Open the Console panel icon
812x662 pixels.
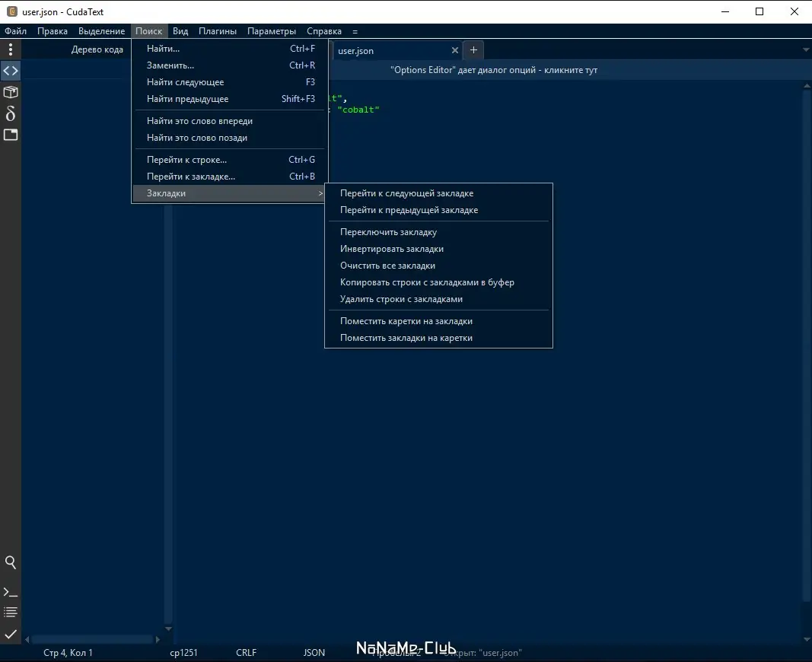11,591
